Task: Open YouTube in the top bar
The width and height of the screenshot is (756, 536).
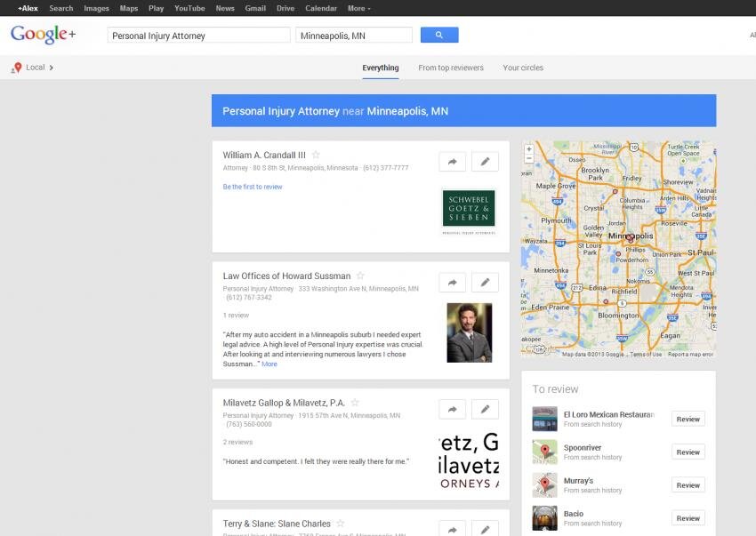Action: point(189,8)
